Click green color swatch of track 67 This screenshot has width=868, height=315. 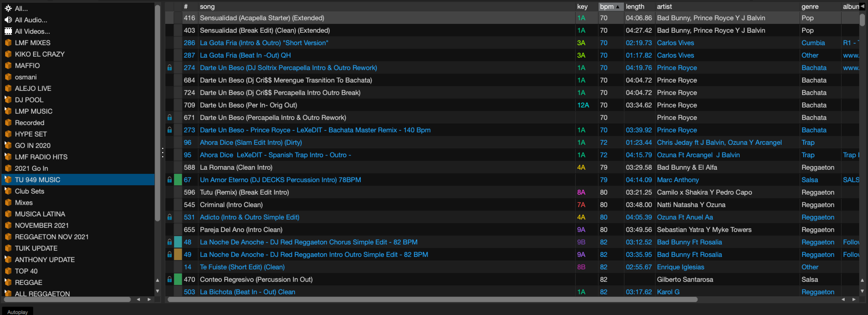[x=178, y=180]
